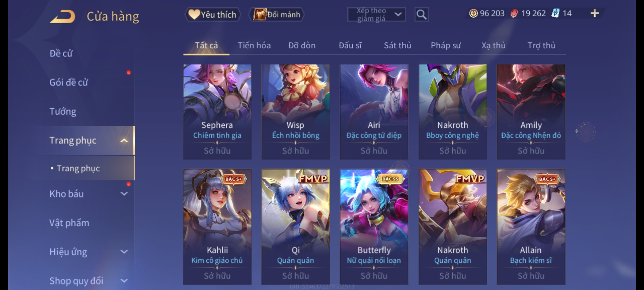The height and width of the screenshot is (290, 644).
Task: Open Gói đề cử in the sidebar
Action: tap(68, 82)
